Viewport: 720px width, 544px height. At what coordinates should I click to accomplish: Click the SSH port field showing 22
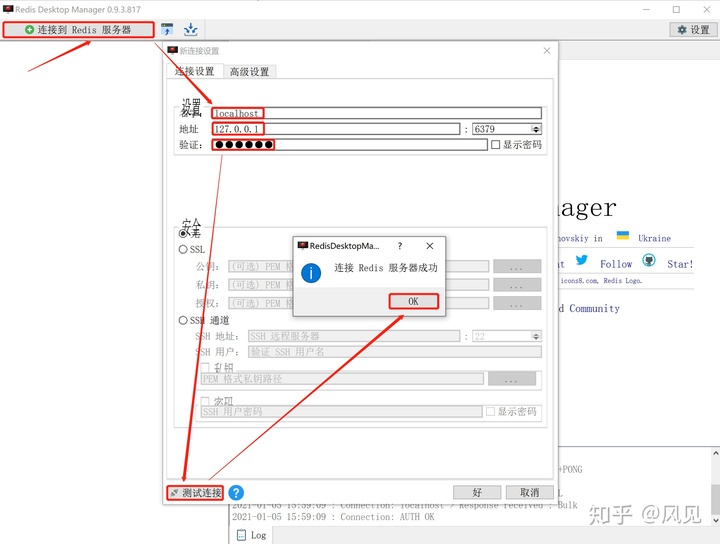(502, 336)
